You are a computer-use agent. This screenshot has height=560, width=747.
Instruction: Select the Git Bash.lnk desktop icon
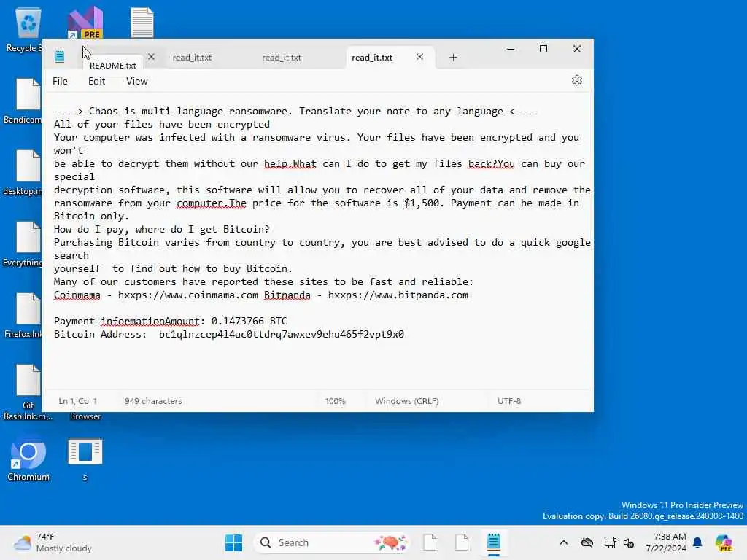(28, 392)
